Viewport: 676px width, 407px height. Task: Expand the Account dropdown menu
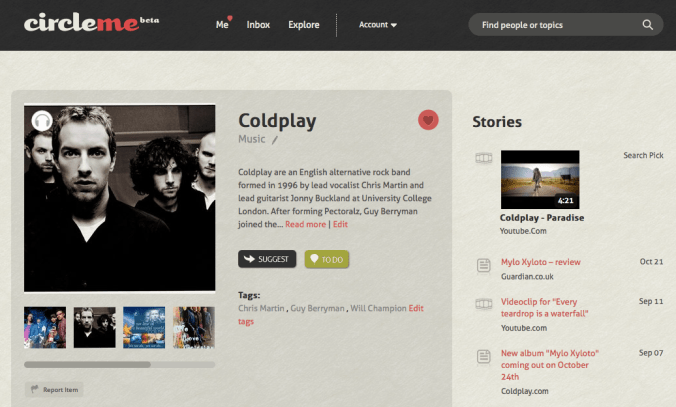[x=378, y=25]
